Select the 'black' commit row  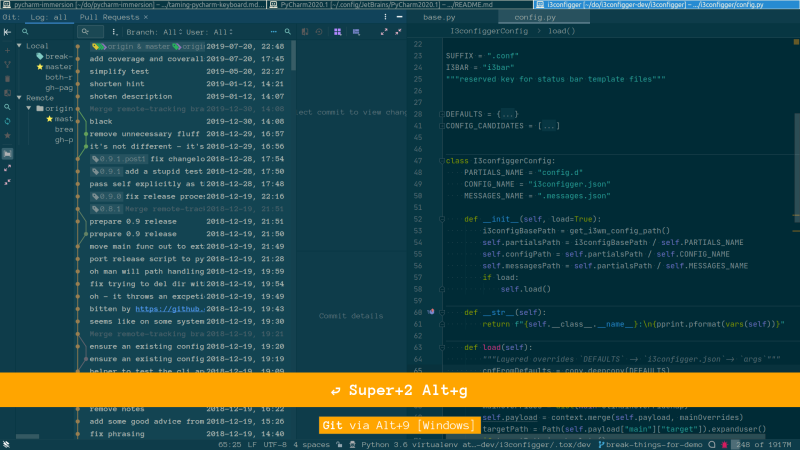tap(186, 121)
